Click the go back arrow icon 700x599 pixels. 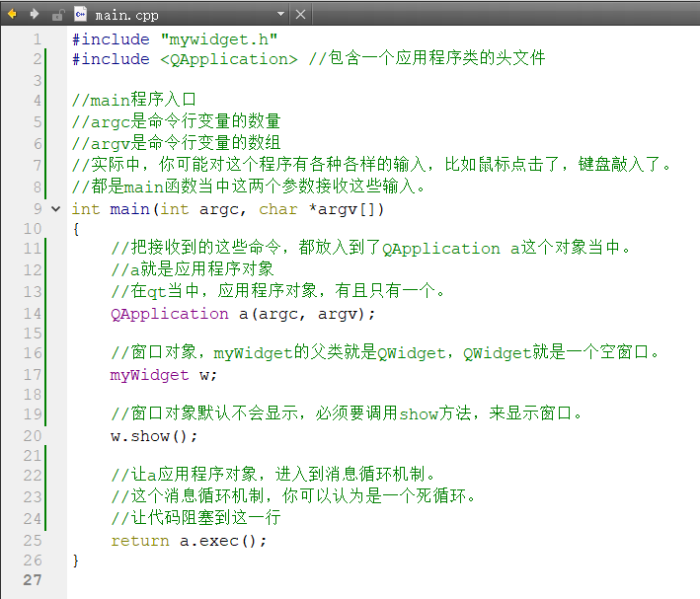(12, 15)
